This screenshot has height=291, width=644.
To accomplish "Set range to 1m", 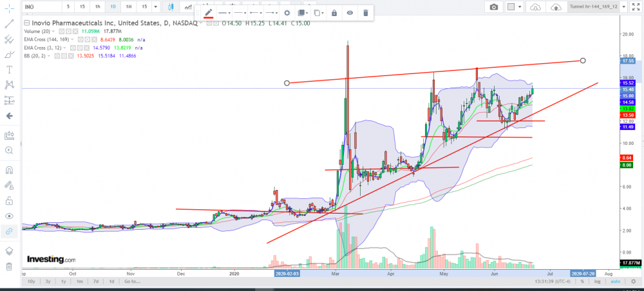I will point(80,281).
